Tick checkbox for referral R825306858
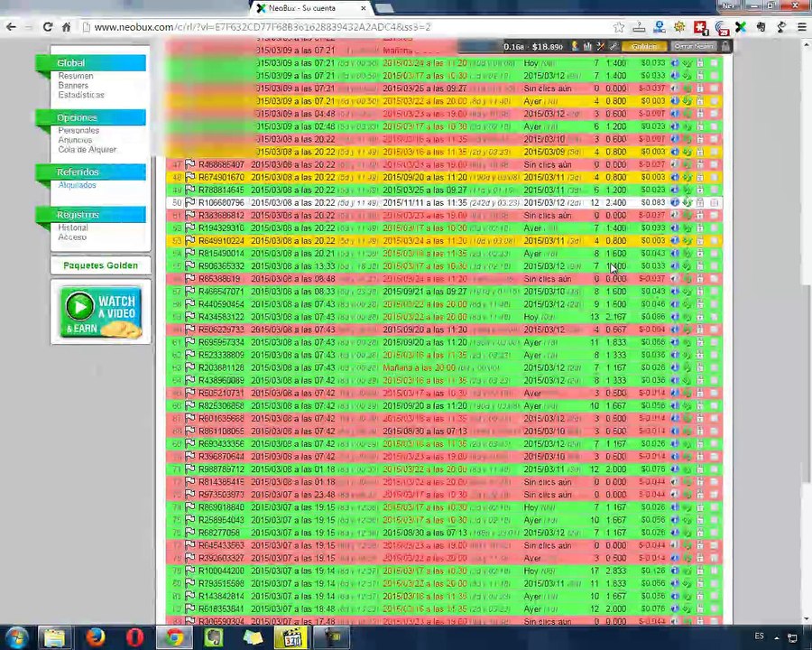This screenshot has height=650, width=812. coord(715,406)
